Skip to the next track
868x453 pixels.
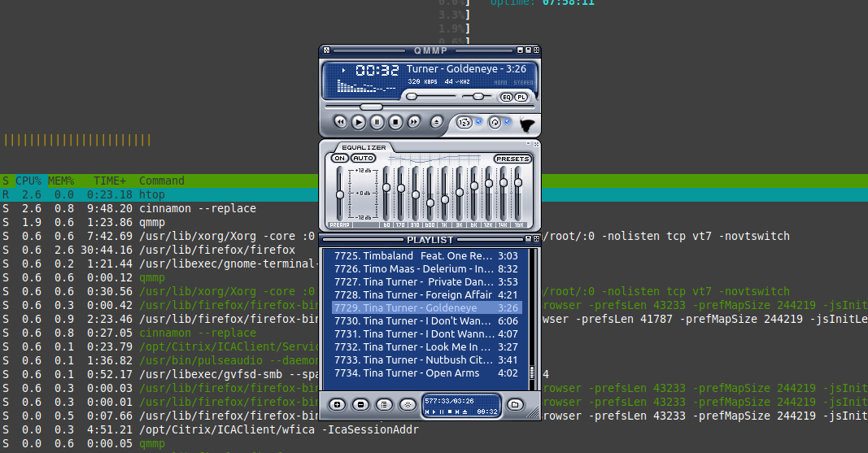pos(414,122)
